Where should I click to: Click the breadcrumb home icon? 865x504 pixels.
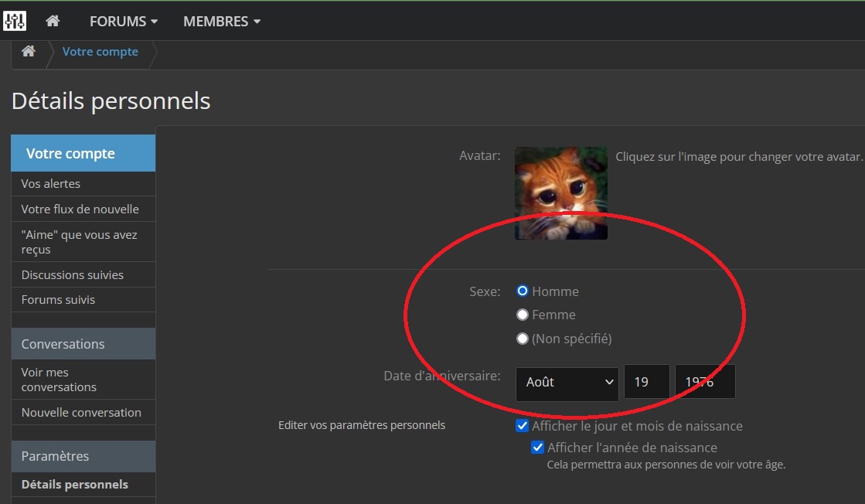(x=29, y=52)
